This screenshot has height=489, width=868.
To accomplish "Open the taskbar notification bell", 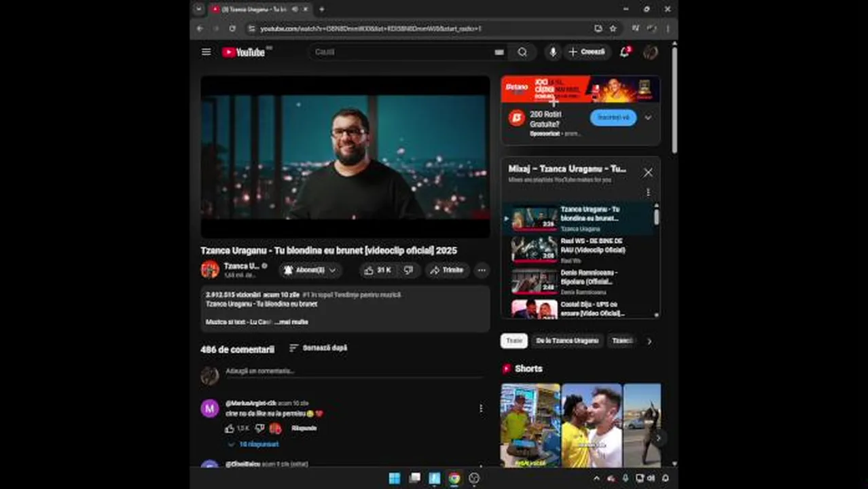I will coord(666,478).
